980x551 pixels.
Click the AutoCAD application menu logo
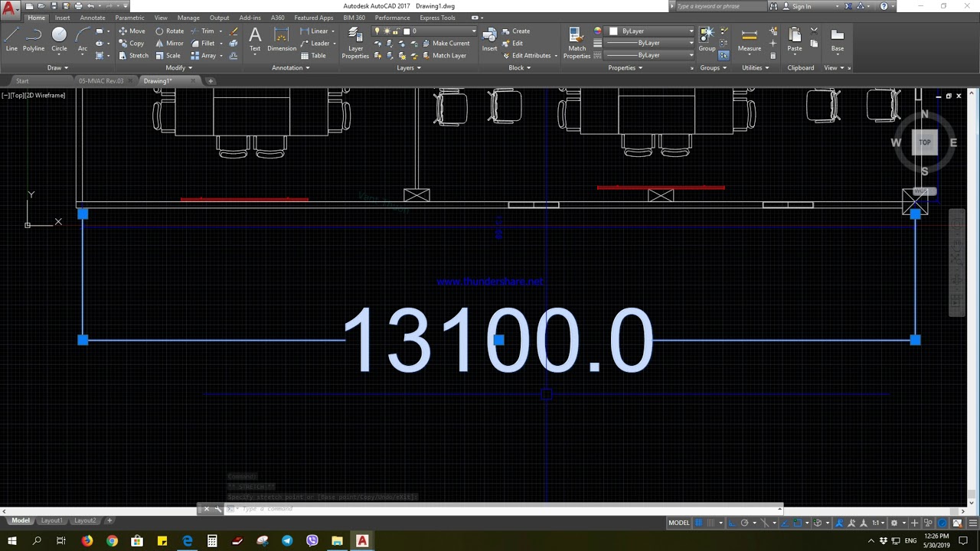[x=10, y=10]
